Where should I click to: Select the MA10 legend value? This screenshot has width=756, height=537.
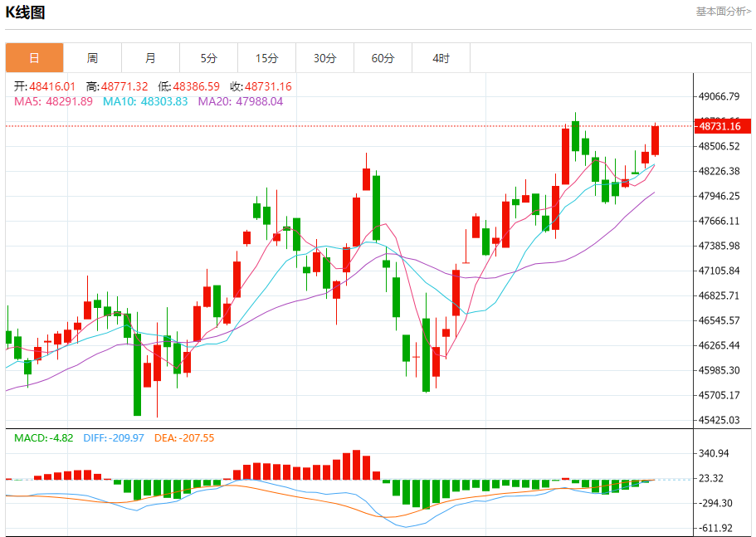145,101
